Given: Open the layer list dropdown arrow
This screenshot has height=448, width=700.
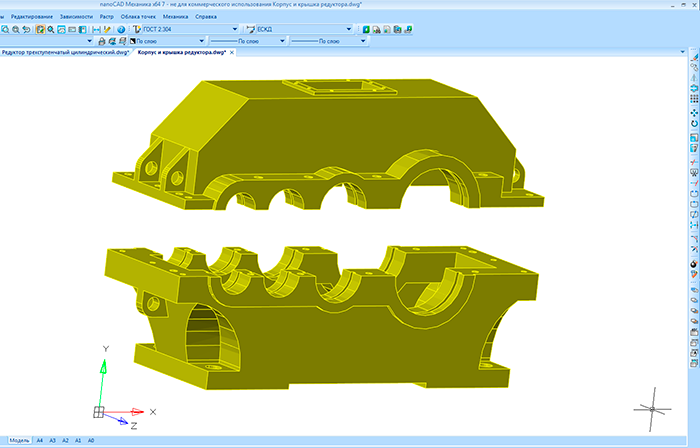Looking at the screenshot, I should pos(89,41).
